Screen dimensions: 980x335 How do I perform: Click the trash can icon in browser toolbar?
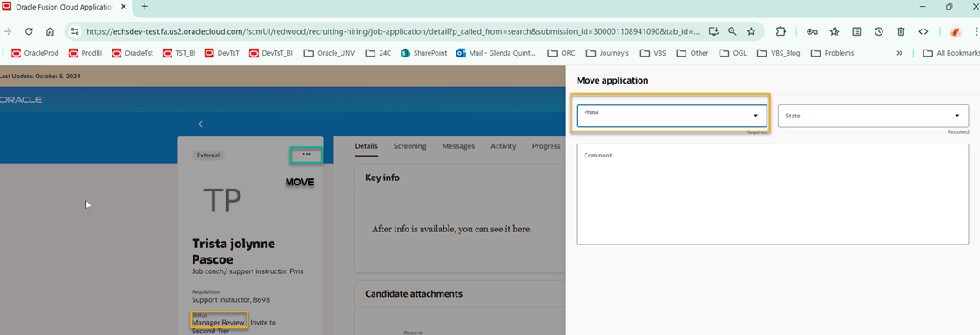(901, 31)
